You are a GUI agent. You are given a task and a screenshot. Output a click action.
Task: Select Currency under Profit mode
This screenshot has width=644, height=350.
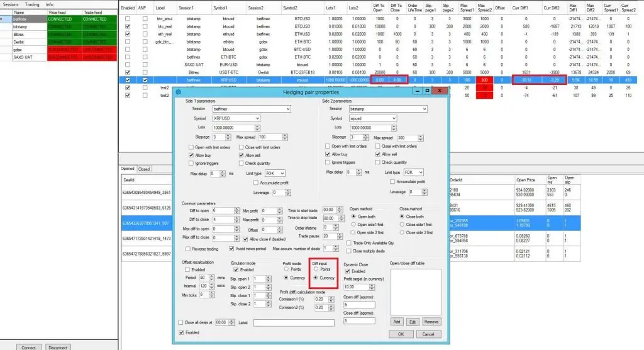click(x=286, y=278)
